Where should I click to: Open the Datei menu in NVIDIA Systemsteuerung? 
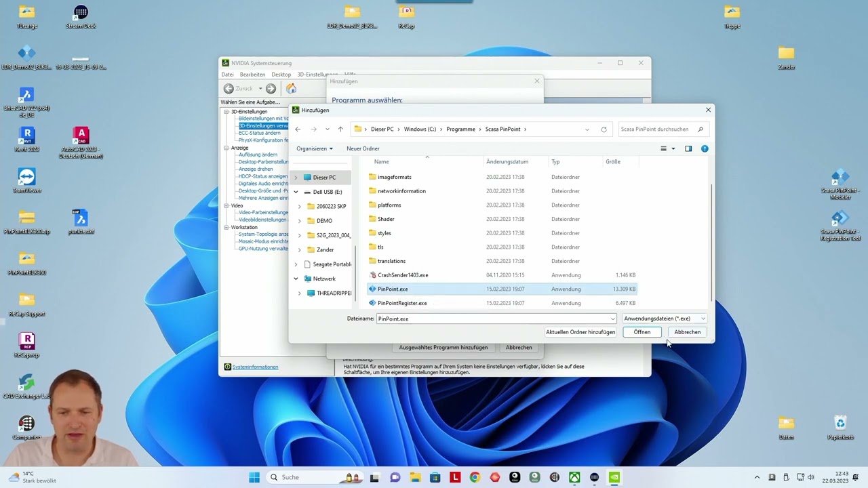coord(227,75)
